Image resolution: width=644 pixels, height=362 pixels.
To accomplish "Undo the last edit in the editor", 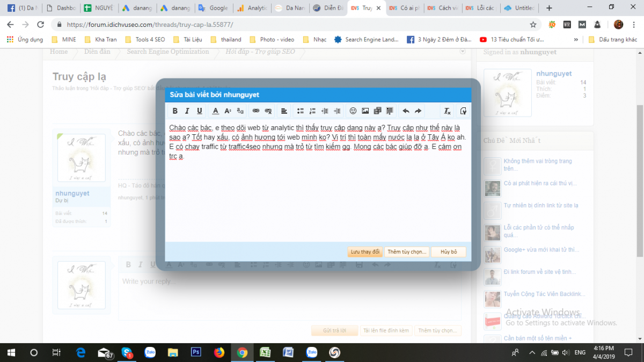I will coord(406,111).
